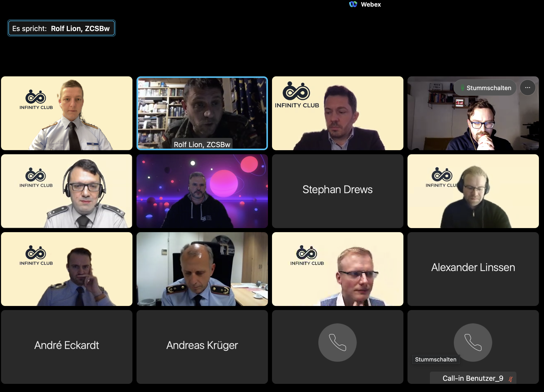Select the video tile of man wearing headset
Screen dimensions: 544x392
coord(66,191)
